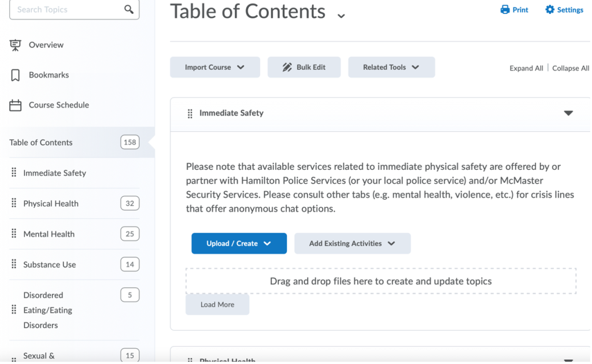Viewport: 592px width, 364px height.
Task: Open the Import Course dropdown
Action: pyautogui.click(x=214, y=66)
